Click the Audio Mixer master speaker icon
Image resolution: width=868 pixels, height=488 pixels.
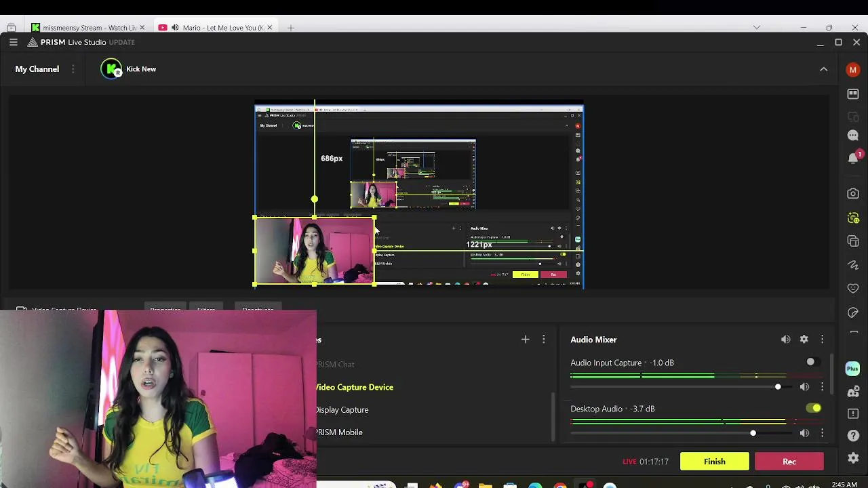coord(785,340)
